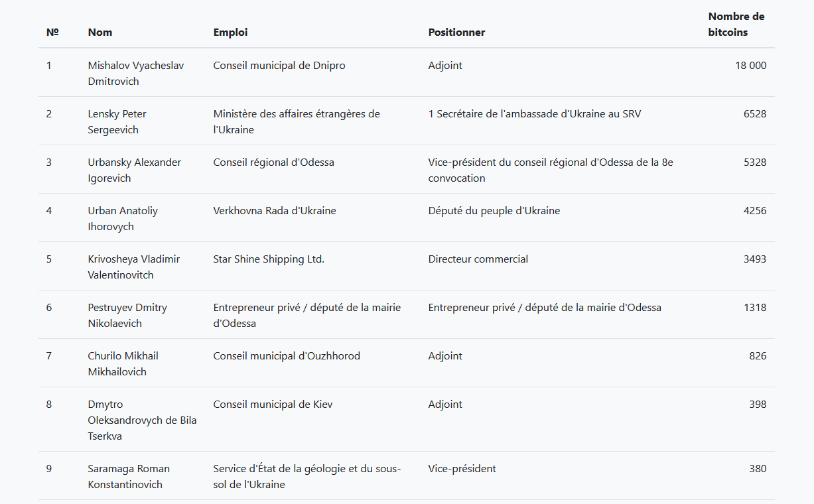814x504 pixels.
Task: Select "Conseil municipal de Kiev" cell
Action: 273,404
